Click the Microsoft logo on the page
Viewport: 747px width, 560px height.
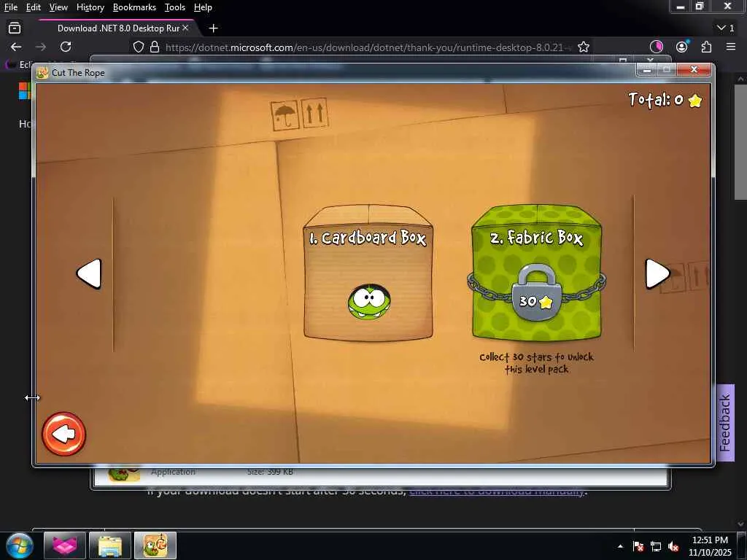[x=24, y=90]
